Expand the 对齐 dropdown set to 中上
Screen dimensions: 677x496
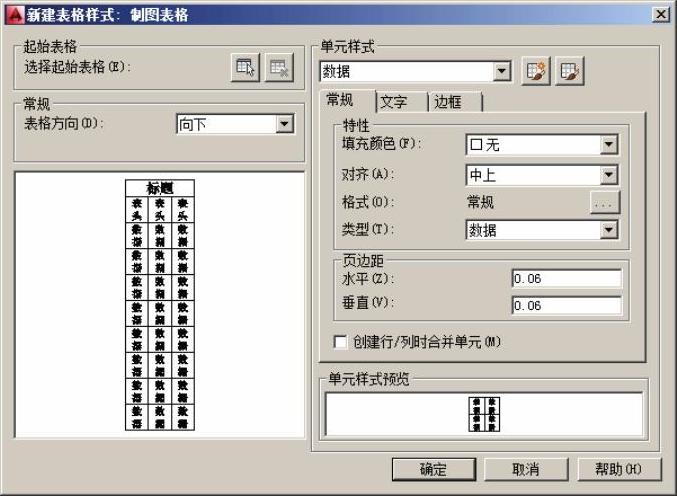[x=609, y=175]
